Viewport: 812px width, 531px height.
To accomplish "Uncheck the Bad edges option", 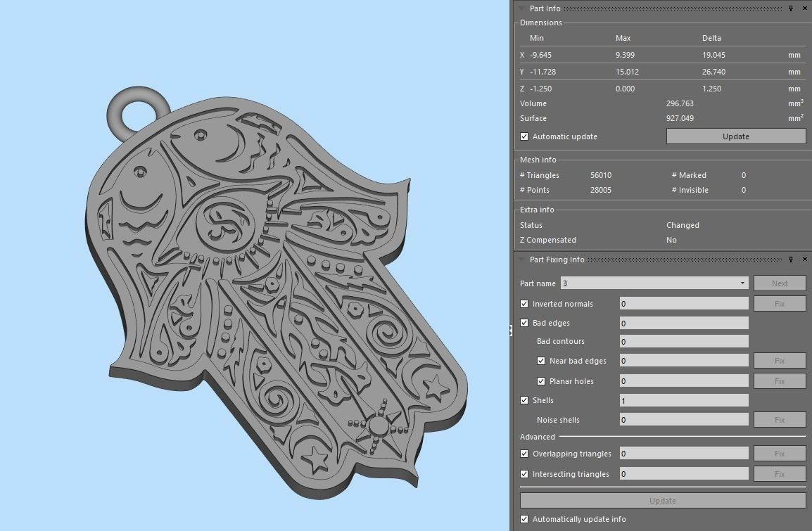I will (524, 322).
